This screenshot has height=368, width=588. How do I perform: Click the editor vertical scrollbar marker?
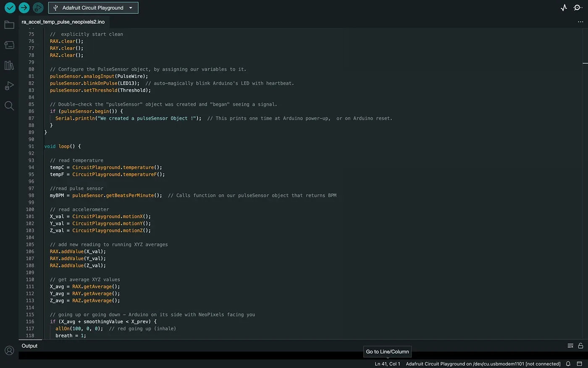tap(585, 63)
